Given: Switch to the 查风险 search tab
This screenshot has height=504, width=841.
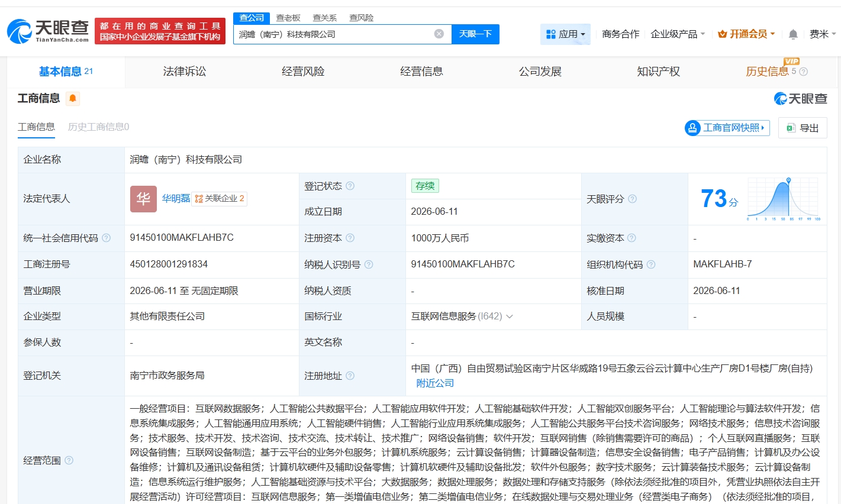Looking at the screenshot, I should click(x=362, y=18).
